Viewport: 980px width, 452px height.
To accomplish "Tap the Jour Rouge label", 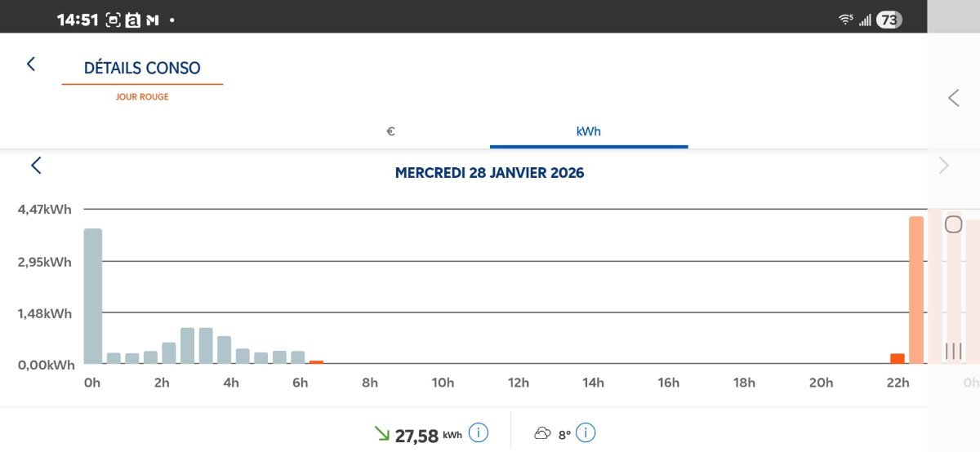I will 142,96.
